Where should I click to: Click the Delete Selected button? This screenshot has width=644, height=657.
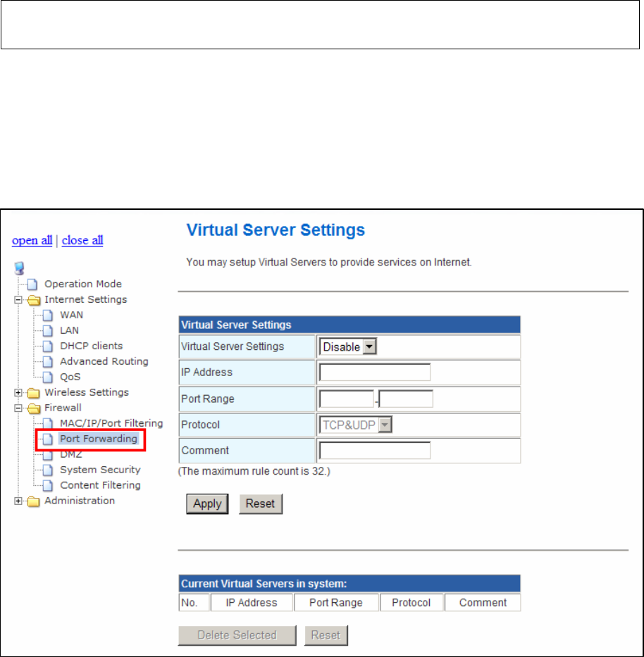(x=237, y=635)
